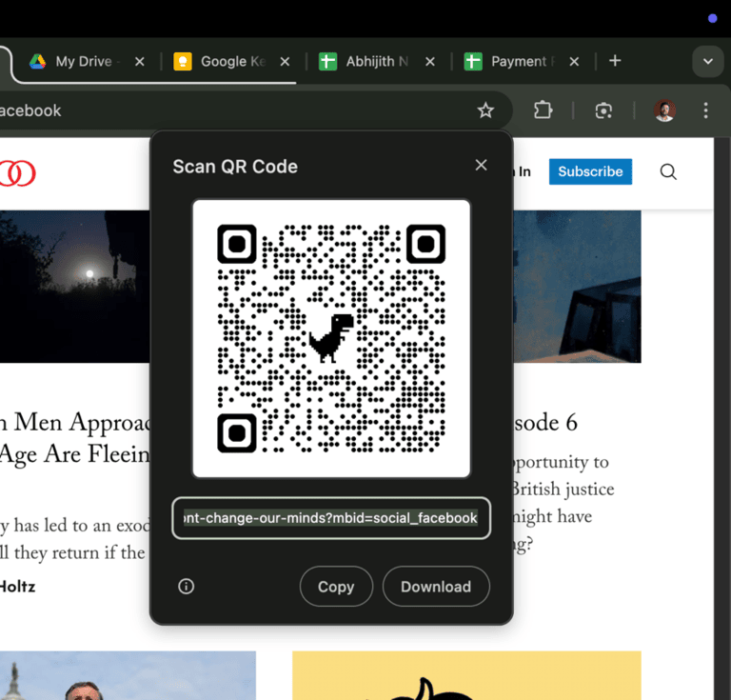The height and width of the screenshot is (700, 731).
Task: Click the QR code image
Action: pos(331,339)
